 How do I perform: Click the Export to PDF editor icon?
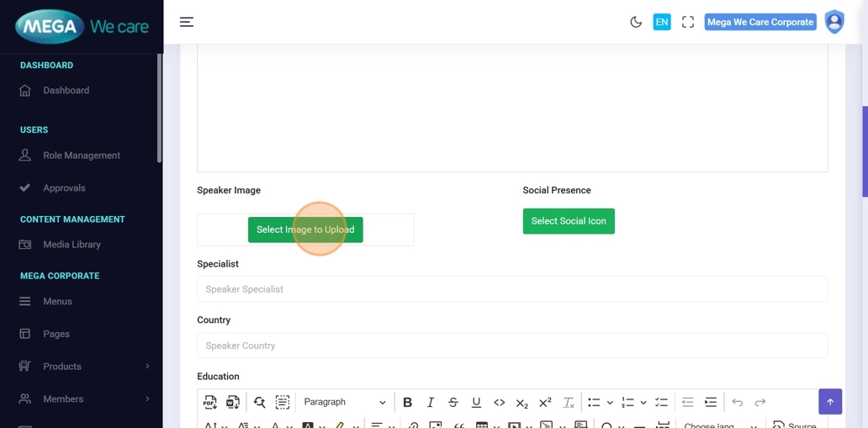coord(210,403)
